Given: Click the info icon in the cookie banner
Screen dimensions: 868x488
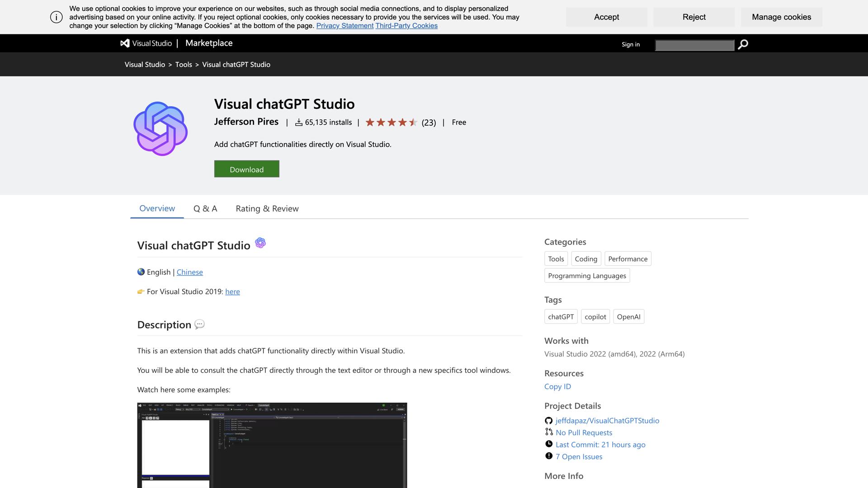Looking at the screenshot, I should tap(56, 17).
